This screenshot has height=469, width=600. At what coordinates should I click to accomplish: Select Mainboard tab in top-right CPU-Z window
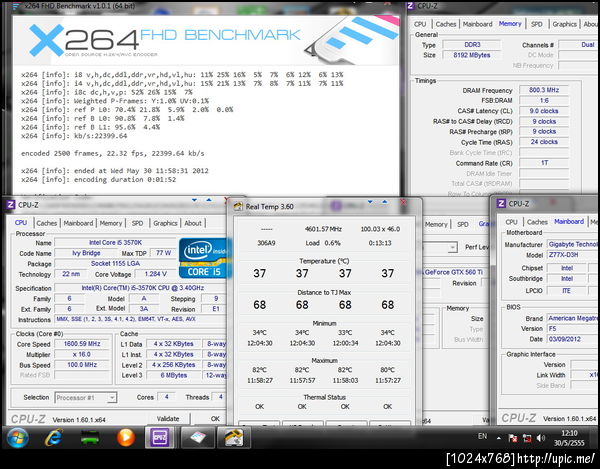pos(478,24)
